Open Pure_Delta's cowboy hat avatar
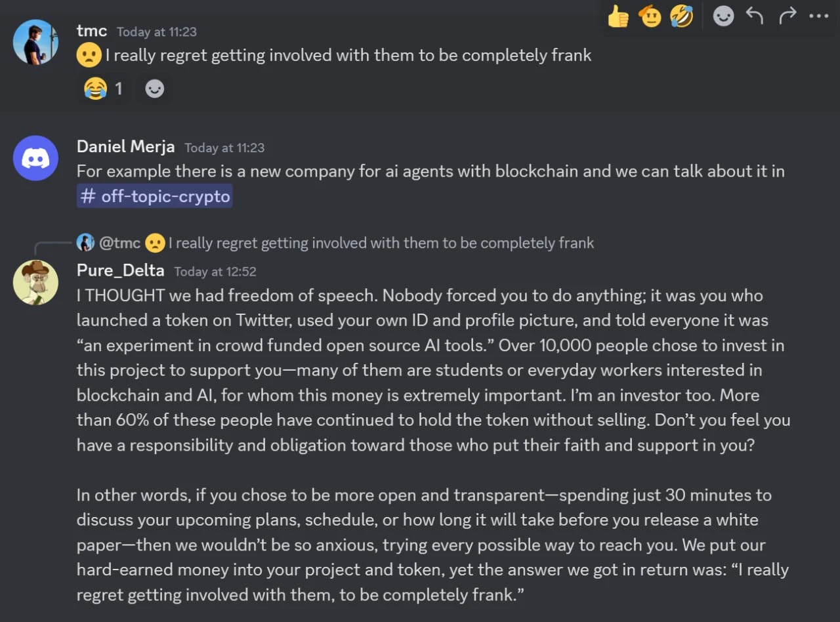Screen dimensions: 840x622 tap(35, 282)
